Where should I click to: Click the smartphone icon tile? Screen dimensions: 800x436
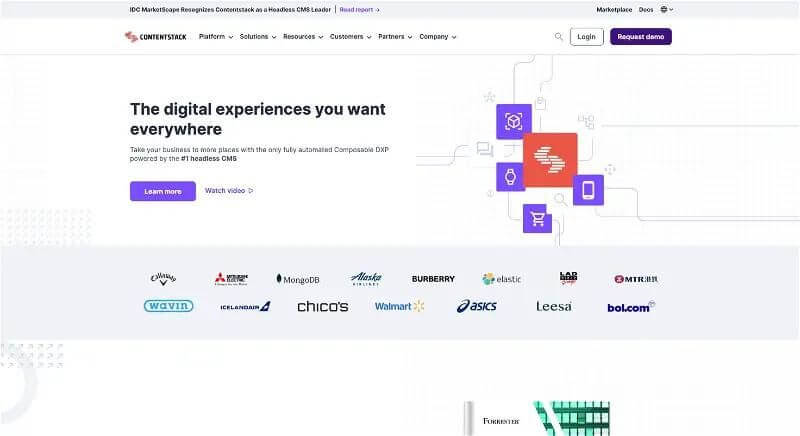tap(588, 190)
